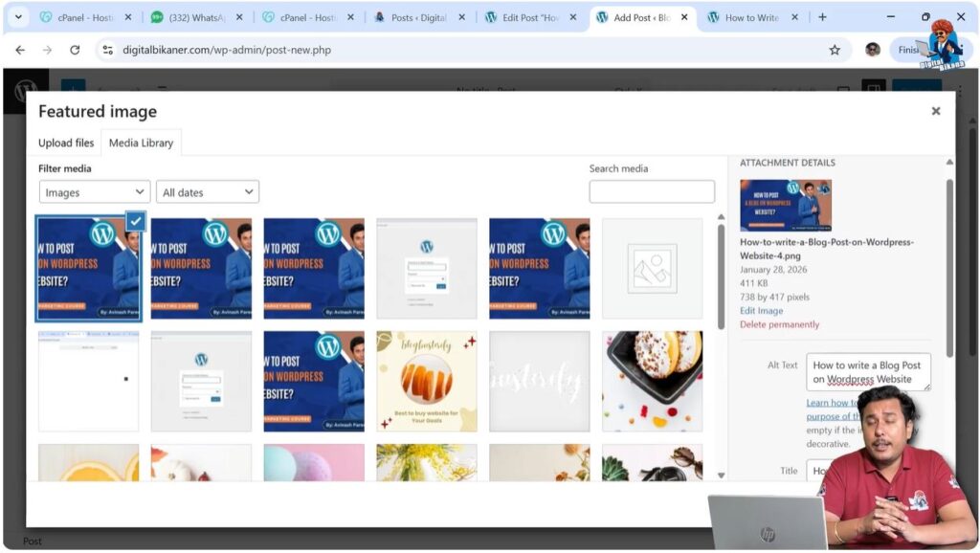Select the Media Library tab

pyautogui.click(x=141, y=143)
